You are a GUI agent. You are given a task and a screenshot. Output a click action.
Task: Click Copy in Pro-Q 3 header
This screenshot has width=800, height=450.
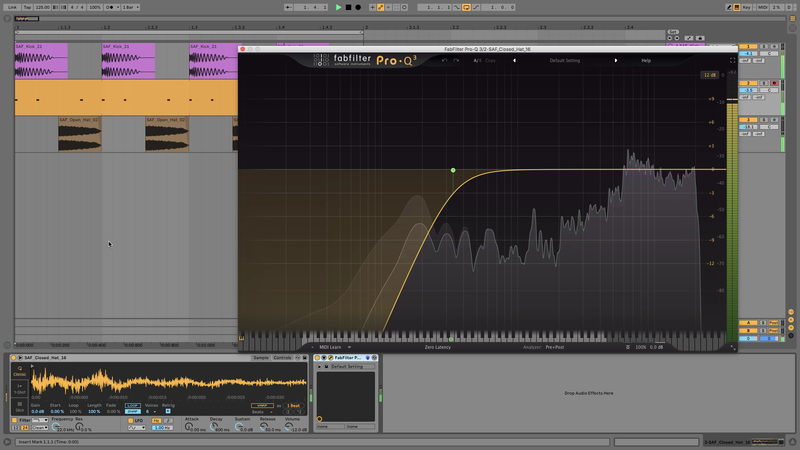click(490, 60)
